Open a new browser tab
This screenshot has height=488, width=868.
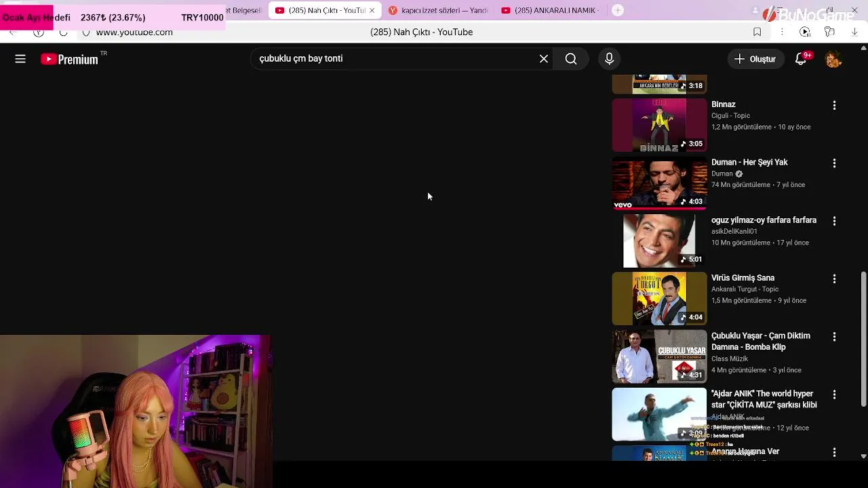[618, 10]
